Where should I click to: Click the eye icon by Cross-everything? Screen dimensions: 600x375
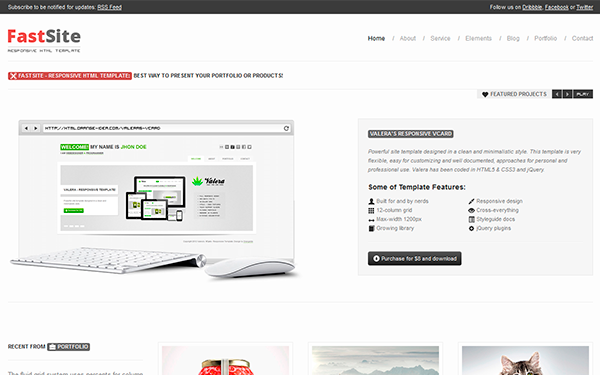tap(471, 210)
